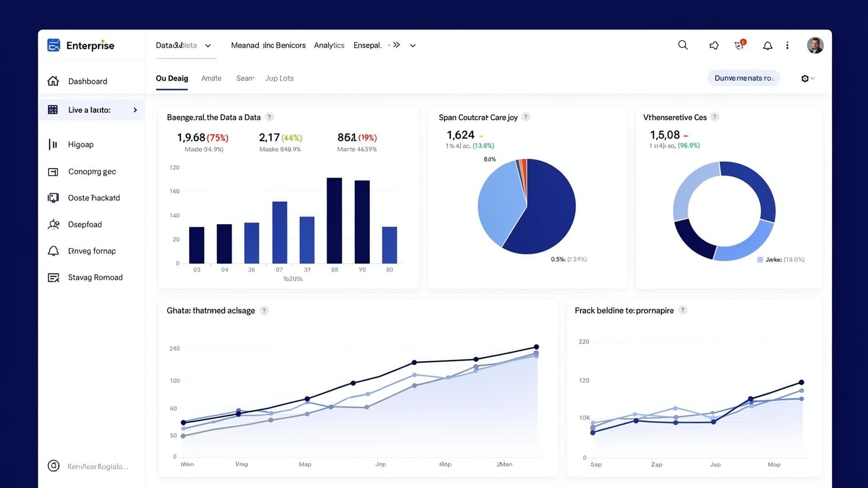The height and width of the screenshot is (488, 868).
Task: Click the Enterprise logo icon
Action: tap(53, 45)
